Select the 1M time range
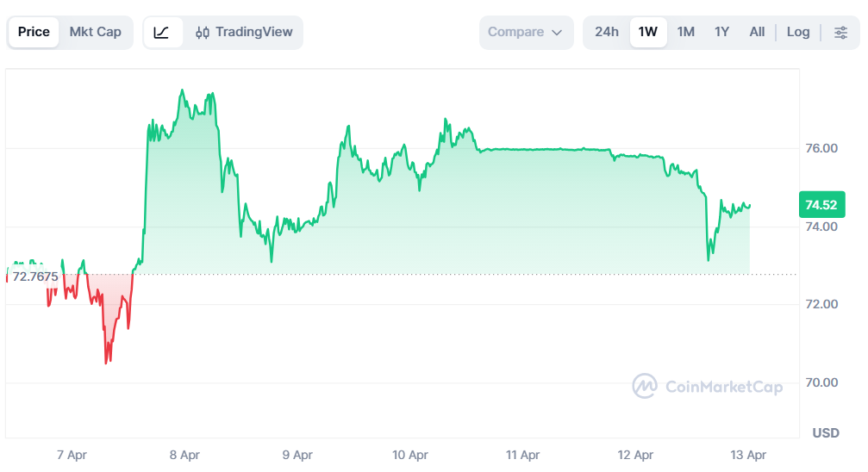 point(686,32)
